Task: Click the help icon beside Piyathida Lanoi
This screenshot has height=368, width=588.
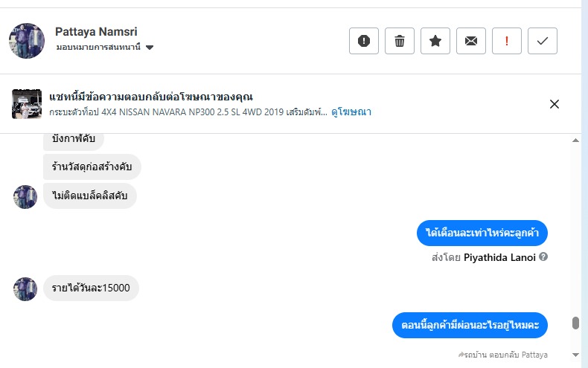Action: pyautogui.click(x=543, y=256)
